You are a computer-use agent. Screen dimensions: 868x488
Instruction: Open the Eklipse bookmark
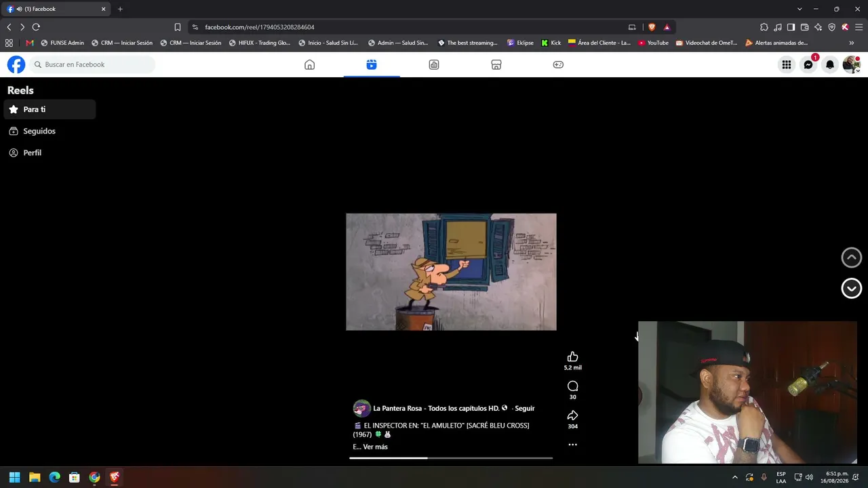click(x=520, y=43)
